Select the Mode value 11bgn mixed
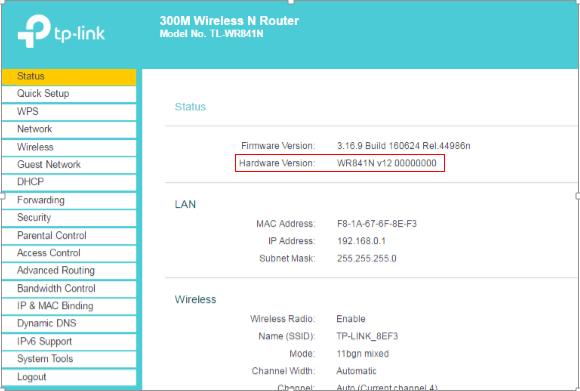 point(362,354)
